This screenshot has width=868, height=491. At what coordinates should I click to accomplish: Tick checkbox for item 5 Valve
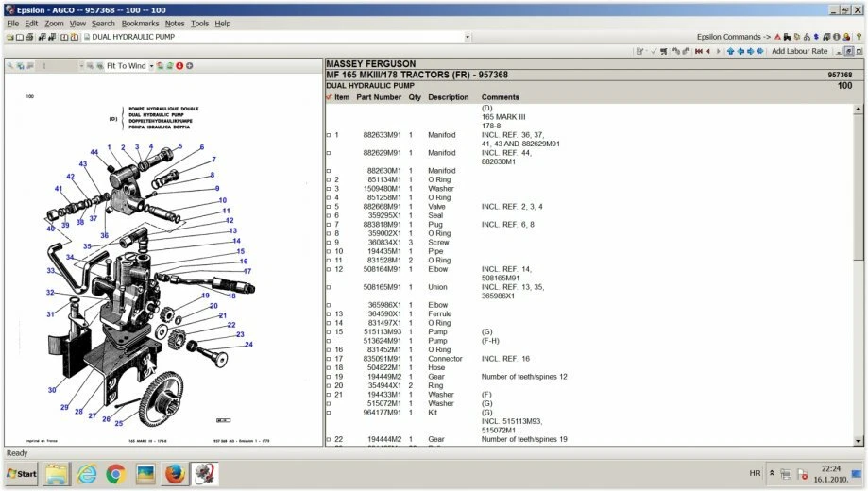click(329, 207)
